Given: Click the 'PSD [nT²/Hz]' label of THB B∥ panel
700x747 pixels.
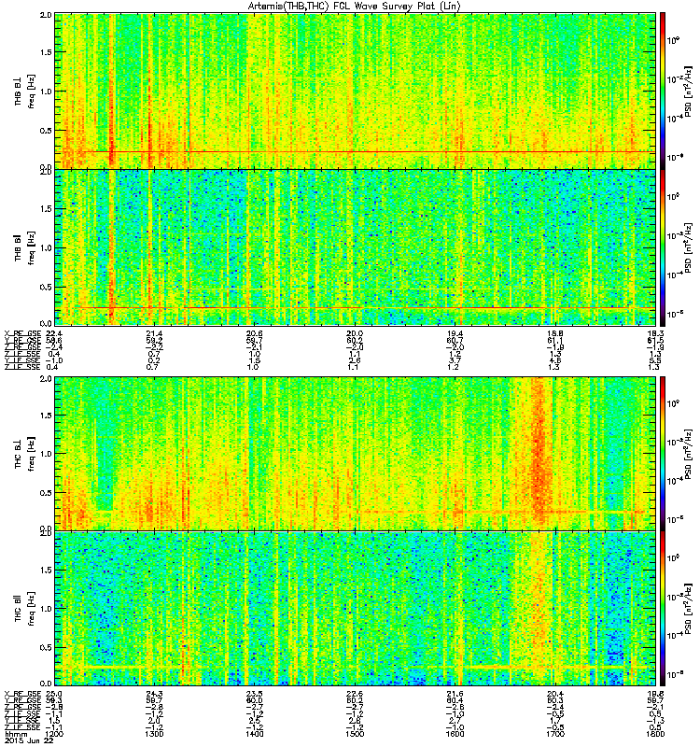Looking at the screenshot, I should pos(689,247).
